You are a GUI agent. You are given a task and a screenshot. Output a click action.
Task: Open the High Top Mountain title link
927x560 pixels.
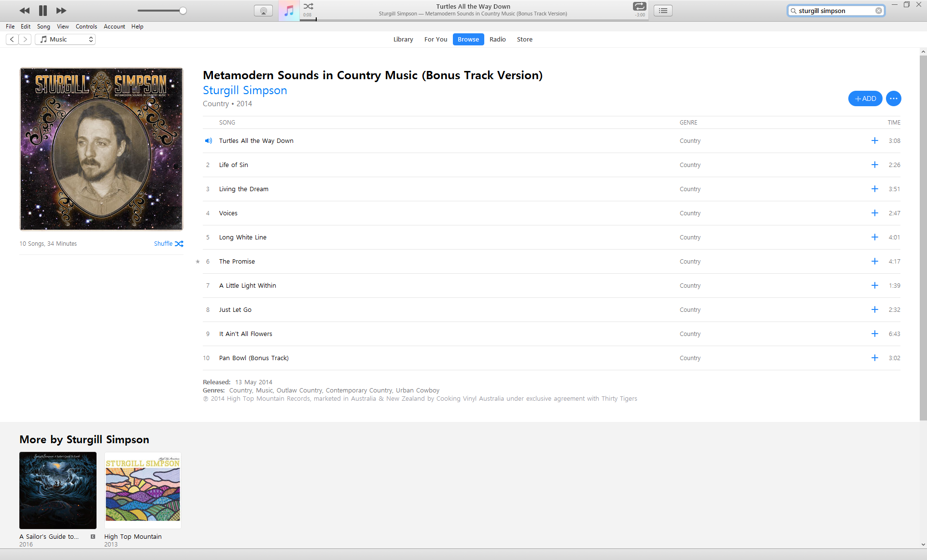(x=133, y=537)
